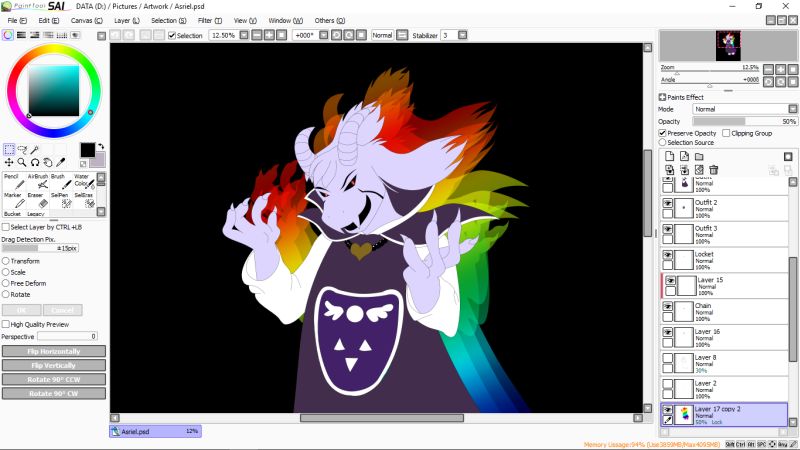
Task: Hide the Locket layer eye
Action: tap(667, 255)
